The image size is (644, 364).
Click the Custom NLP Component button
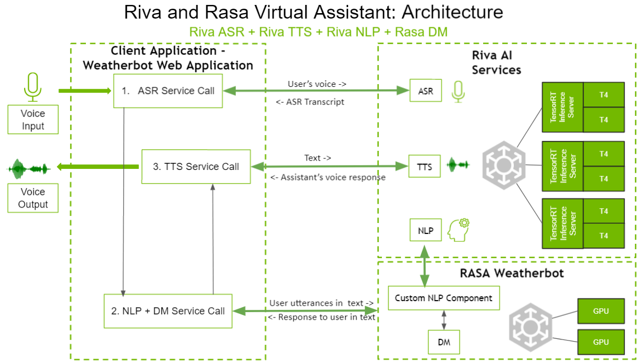[444, 297]
